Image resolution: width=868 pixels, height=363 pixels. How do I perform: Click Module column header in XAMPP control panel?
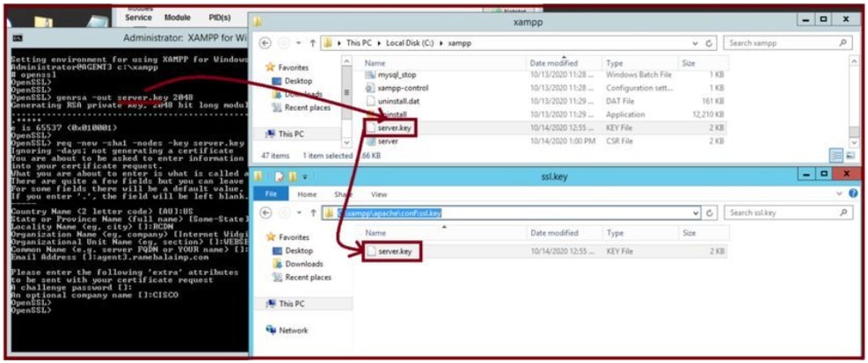click(x=177, y=18)
